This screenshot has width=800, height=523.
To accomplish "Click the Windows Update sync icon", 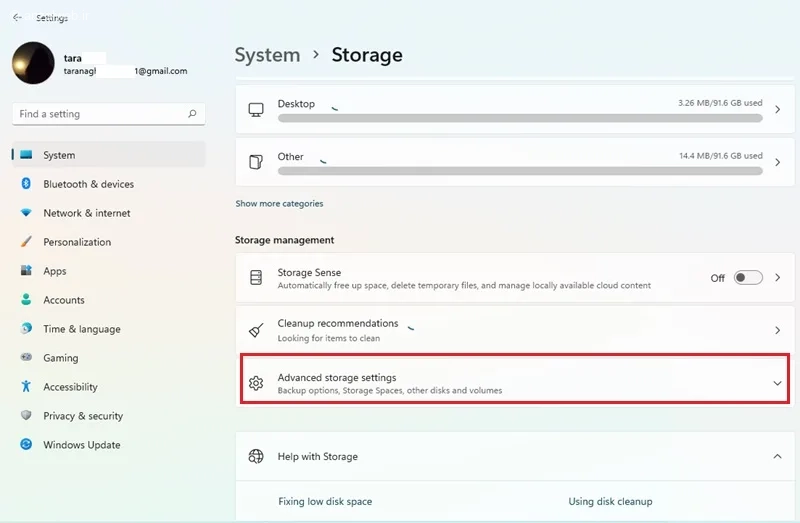I will pos(26,444).
